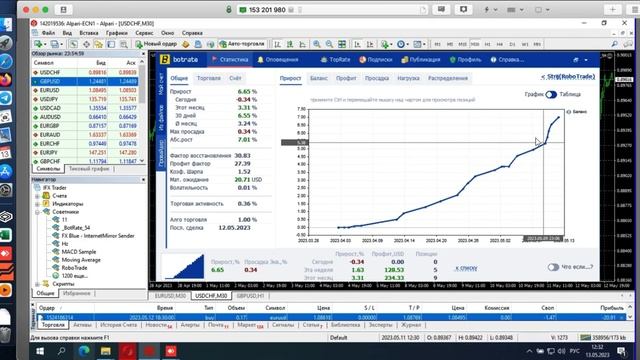Expand the Индикаторы node in Navigator

[x=37, y=204]
